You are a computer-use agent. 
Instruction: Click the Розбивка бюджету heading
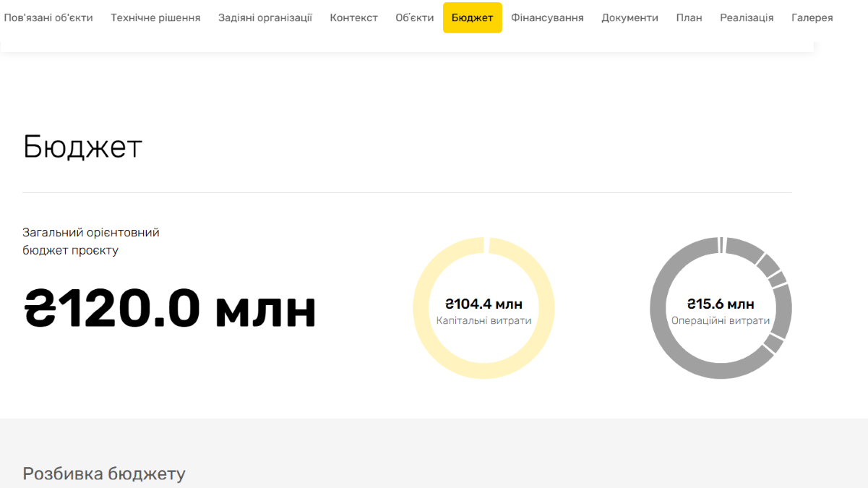click(x=104, y=474)
